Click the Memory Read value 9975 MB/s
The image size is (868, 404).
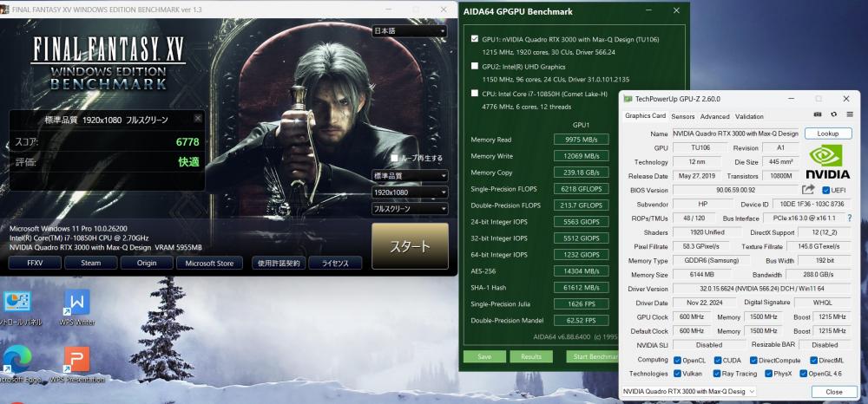click(582, 140)
